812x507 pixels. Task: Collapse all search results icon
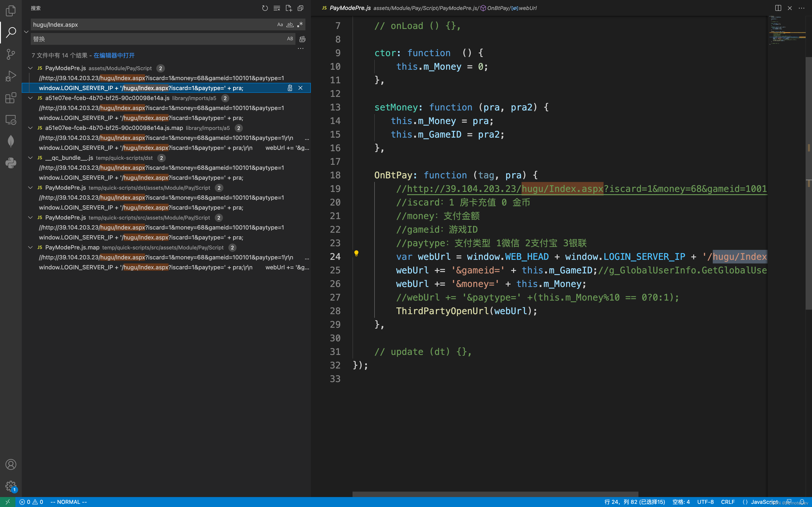point(300,8)
